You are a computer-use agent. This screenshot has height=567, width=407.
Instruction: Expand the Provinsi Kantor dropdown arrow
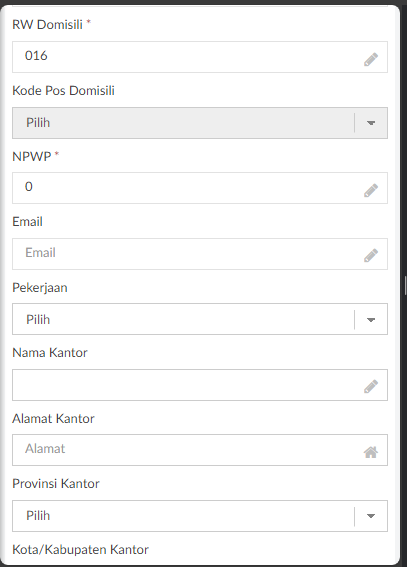tap(371, 516)
